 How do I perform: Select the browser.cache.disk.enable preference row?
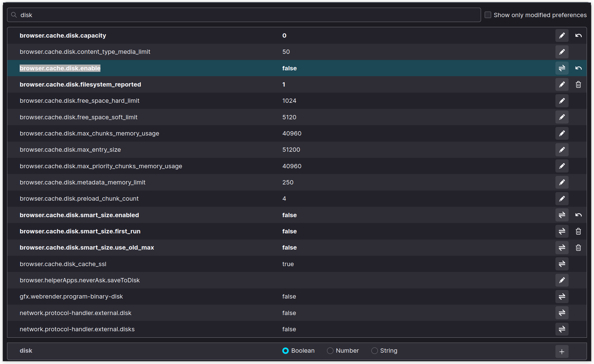pos(184,68)
